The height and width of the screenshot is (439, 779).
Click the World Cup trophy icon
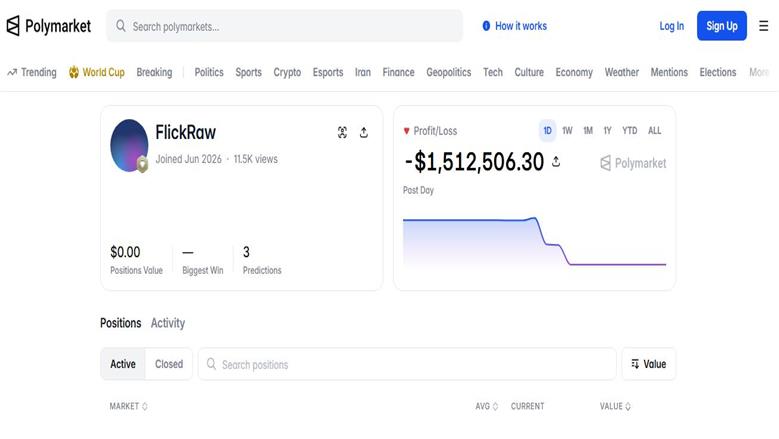coord(74,73)
